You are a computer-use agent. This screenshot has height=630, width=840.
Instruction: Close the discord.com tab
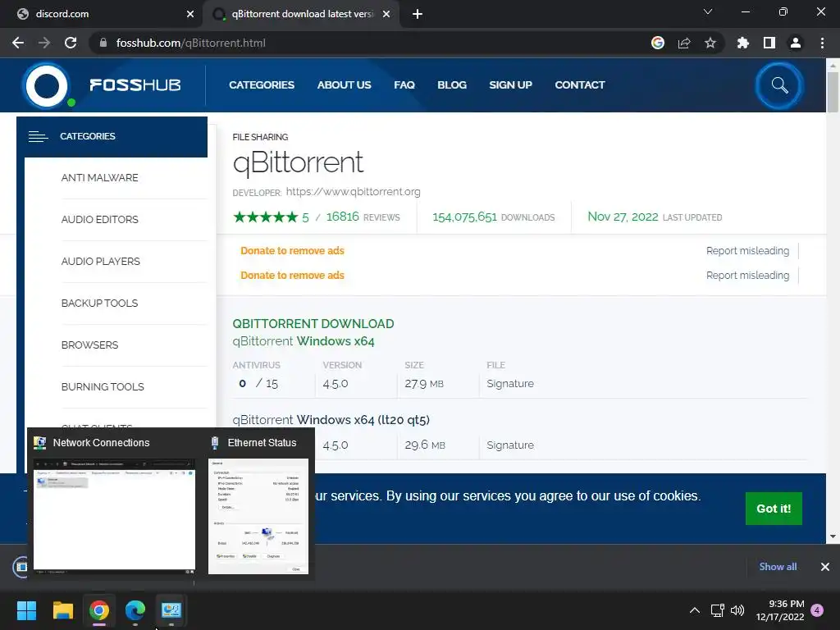[x=190, y=14]
